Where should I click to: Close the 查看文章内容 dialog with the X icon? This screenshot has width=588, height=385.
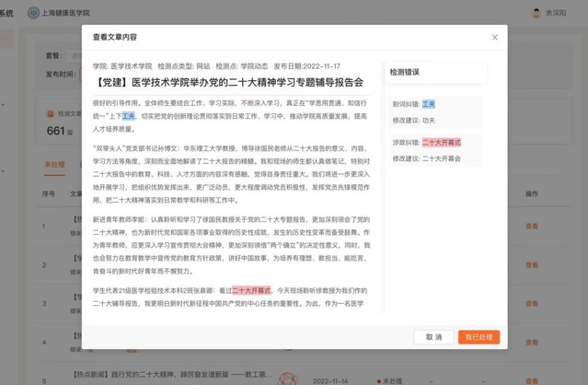click(x=494, y=37)
